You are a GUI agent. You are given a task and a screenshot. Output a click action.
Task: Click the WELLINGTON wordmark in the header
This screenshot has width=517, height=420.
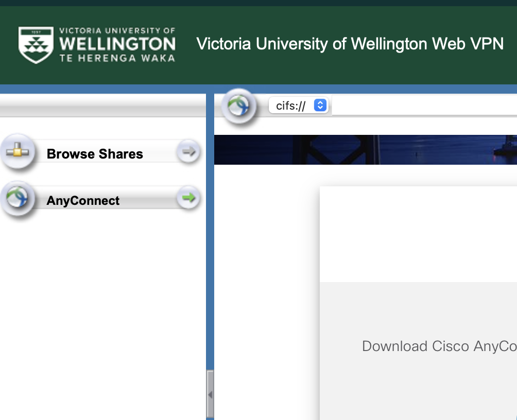(x=117, y=43)
